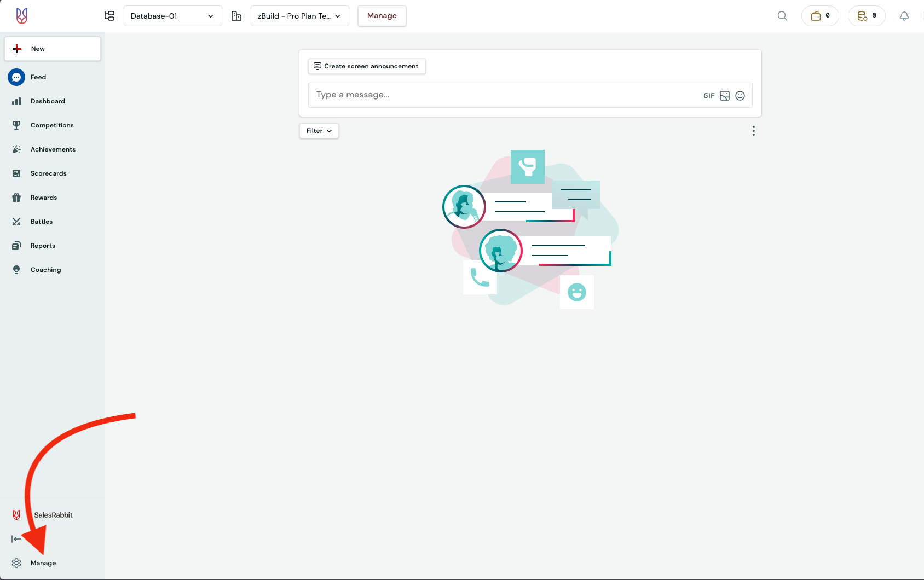
Task: Attach an image using the picture icon
Action: [x=725, y=96]
